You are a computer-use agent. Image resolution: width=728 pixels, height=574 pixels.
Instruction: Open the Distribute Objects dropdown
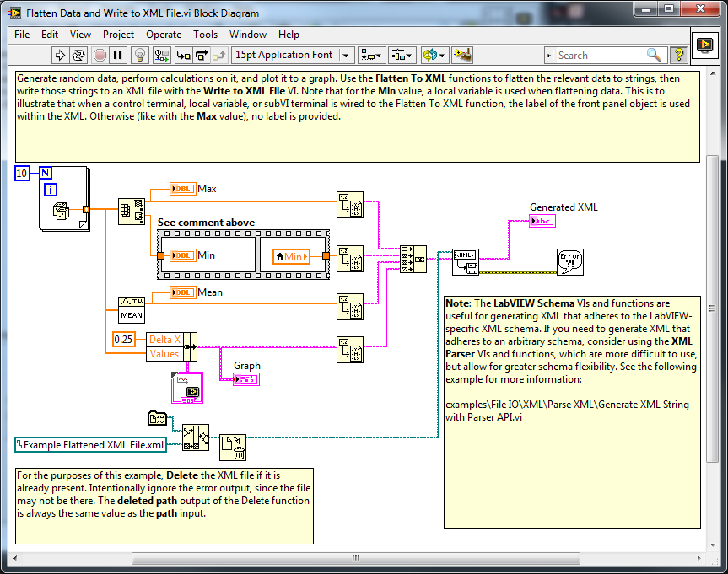point(402,56)
